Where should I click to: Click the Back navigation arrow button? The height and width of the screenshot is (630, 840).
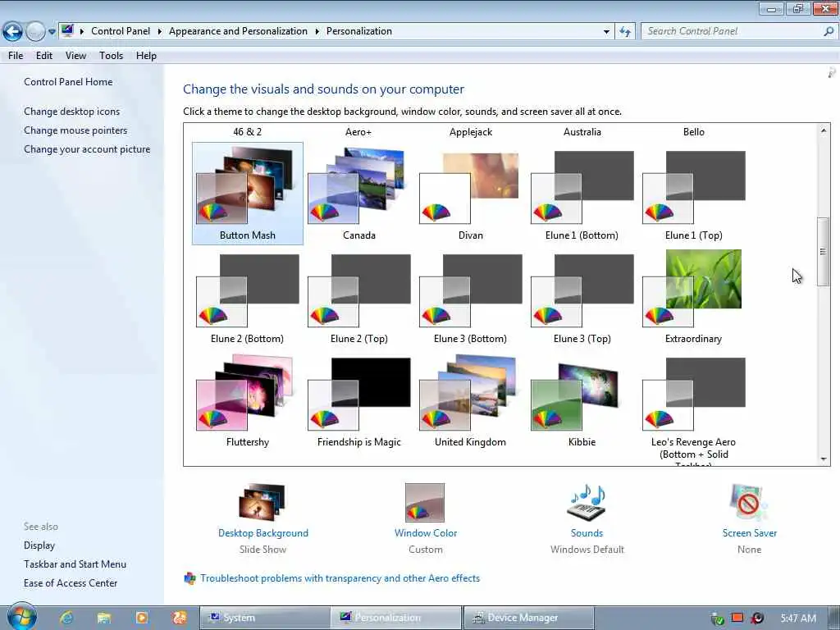(x=13, y=32)
